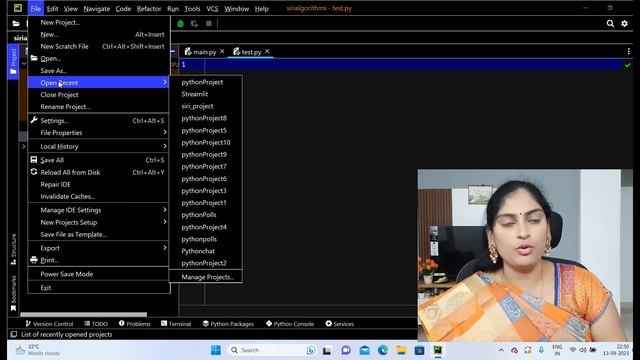
Task: Open the Project tool window sidebar button
Action: click(13, 61)
